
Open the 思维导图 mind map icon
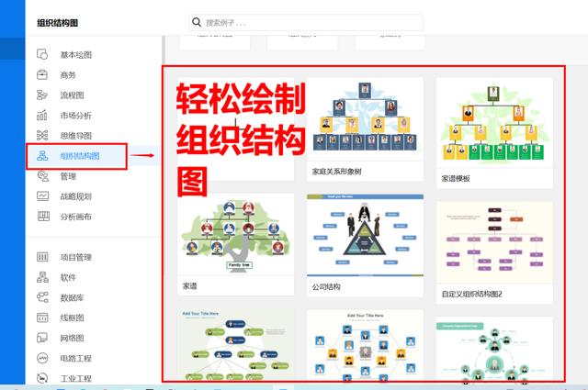point(42,135)
